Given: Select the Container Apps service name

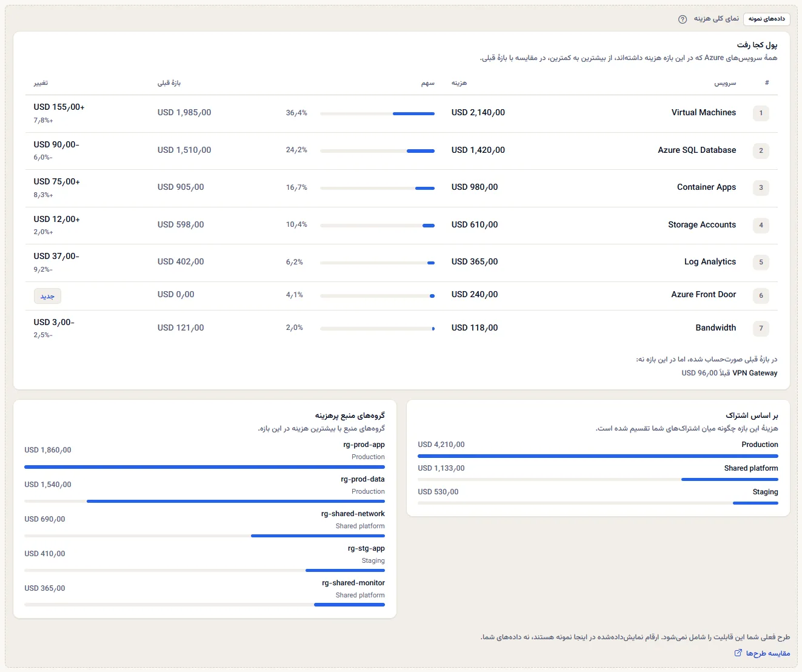Looking at the screenshot, I should pos(707,187).
